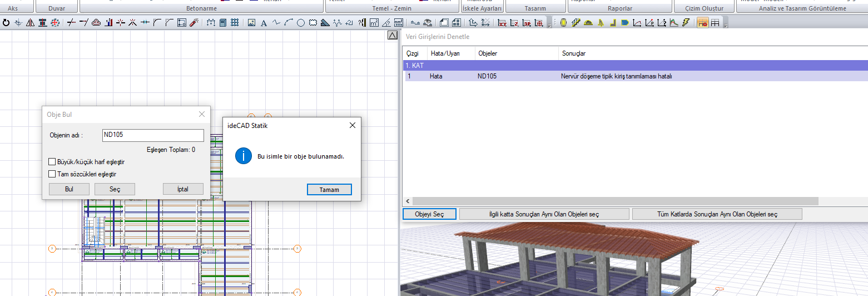Select the Fillet corner tool icon

click(157, 23)
